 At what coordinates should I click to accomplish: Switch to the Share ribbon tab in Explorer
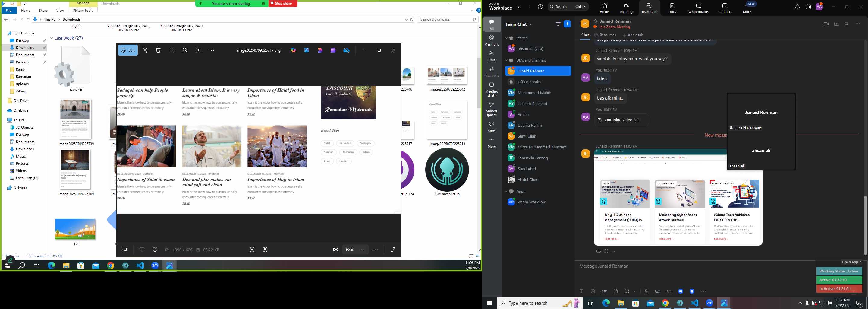tap(43, 11)
